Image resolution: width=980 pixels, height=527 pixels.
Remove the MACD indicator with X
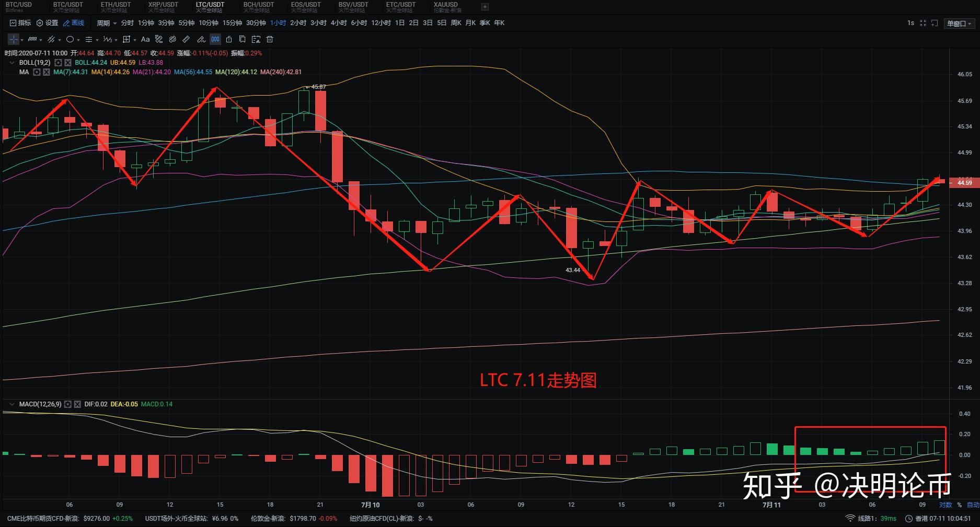[x=78, y=404]
